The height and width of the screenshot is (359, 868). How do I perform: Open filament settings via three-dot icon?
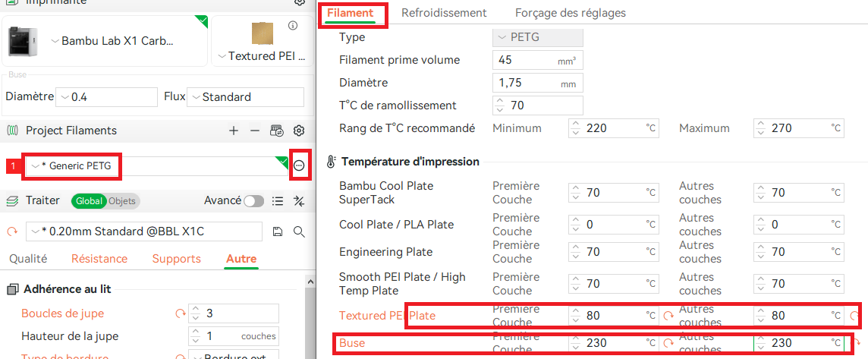click(300, 165)
